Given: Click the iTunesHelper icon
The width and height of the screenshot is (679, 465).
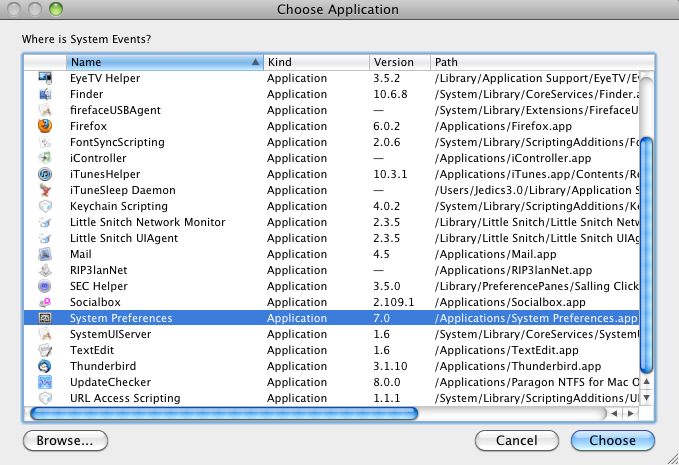Looking at the screenshot, I should pos(45,174).
